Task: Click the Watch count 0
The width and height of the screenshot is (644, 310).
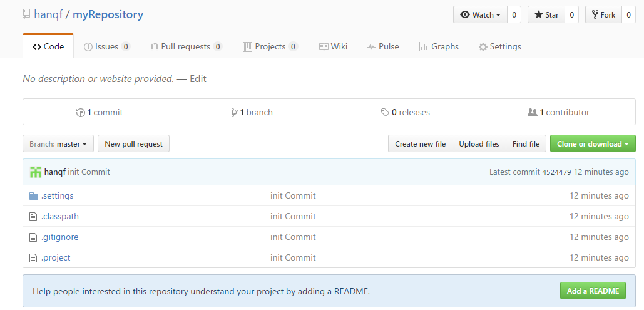Action: 514,15
